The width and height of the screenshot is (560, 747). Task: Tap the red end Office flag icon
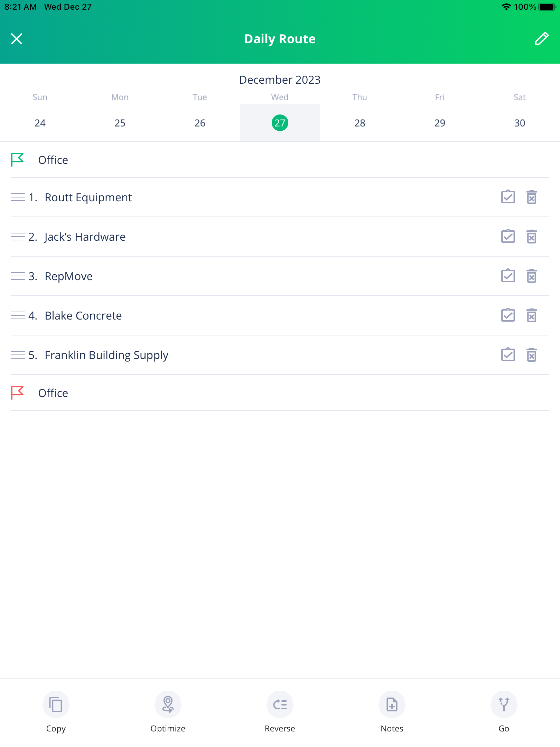[17, 393]
